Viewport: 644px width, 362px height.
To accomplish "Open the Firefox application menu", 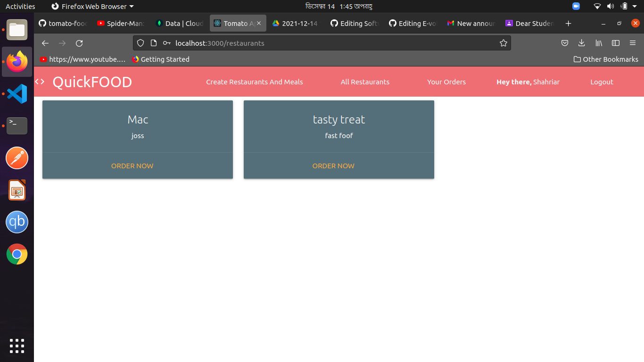I will coord(633,43).
